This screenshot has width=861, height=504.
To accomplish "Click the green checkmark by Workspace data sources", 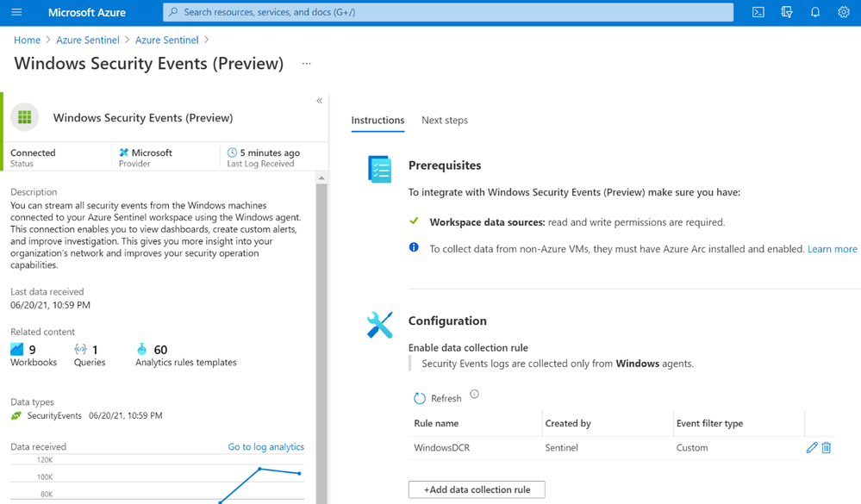I will pyautogui.click(x=414, y=221).
